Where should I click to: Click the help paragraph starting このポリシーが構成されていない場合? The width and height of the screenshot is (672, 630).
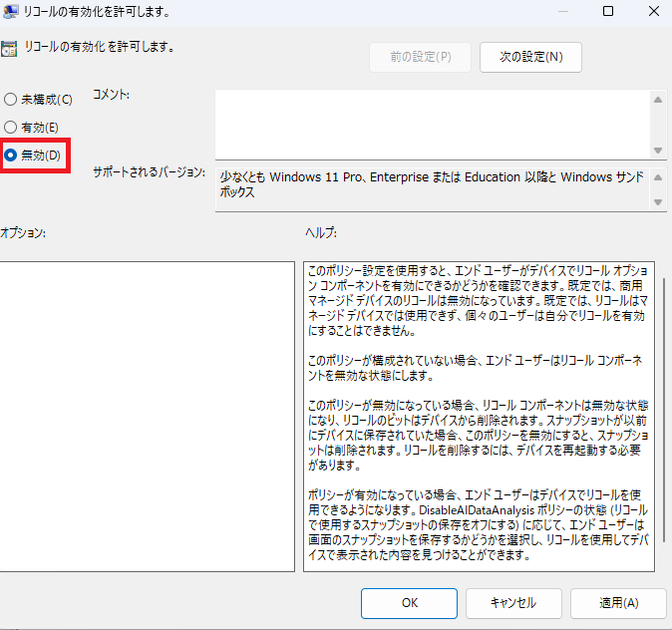point(476,368)
